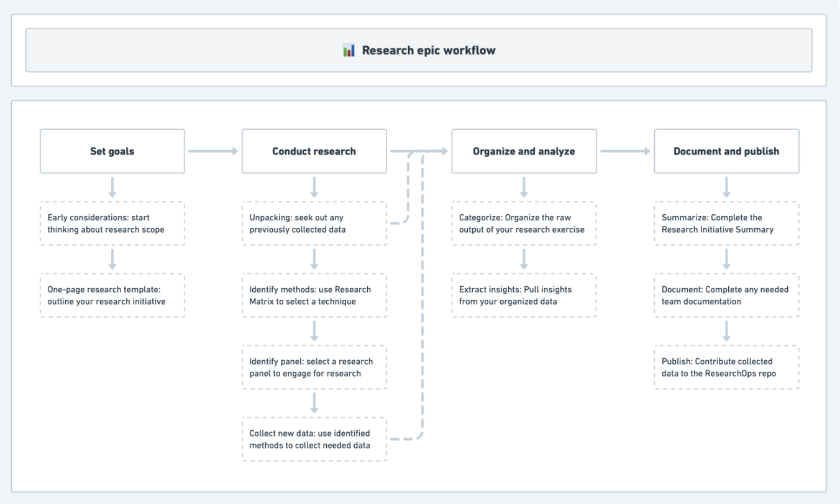Click the 'Collect new data' card

click(314, 438)
